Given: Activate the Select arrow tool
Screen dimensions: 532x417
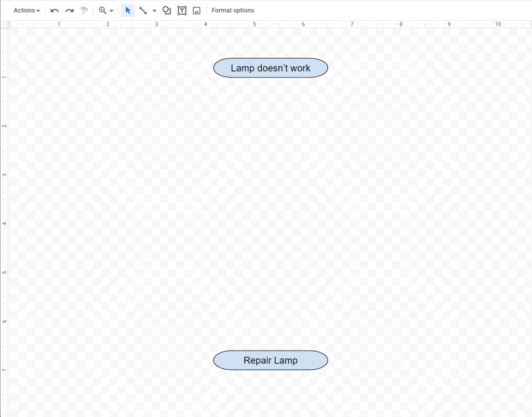Looking at the screenshot, I should (127, 10).
